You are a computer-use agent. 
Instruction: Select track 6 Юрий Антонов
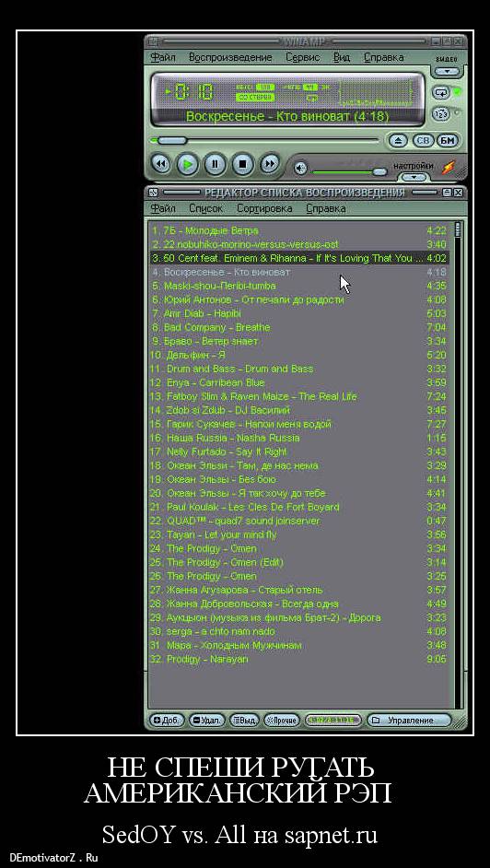click(299, 300)
